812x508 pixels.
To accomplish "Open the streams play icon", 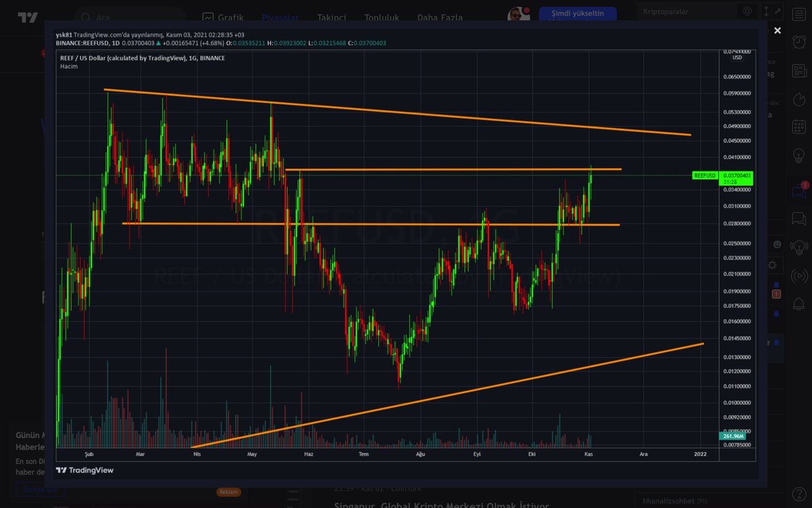I will click(x=798, y=276).
